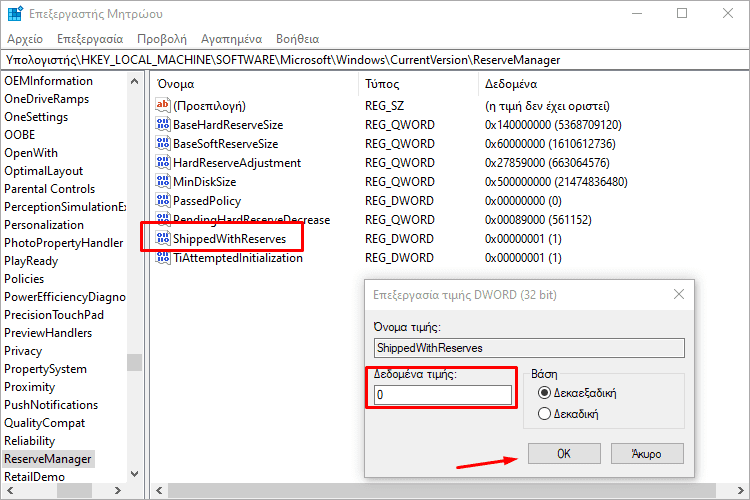Open the Αρχείο menu
The width and height of the screenshot is (750, 500).
pos(25,39)
